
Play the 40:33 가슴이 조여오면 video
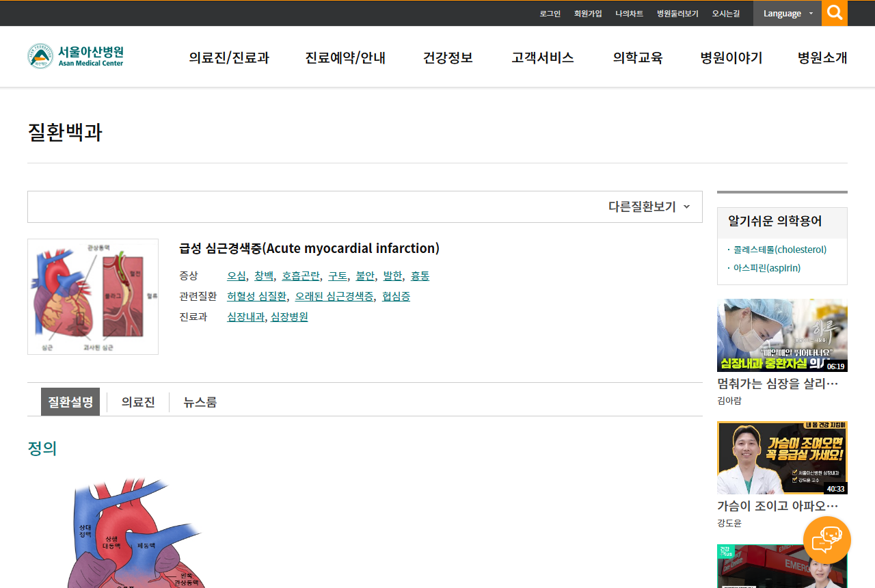(x=782, y=457)
